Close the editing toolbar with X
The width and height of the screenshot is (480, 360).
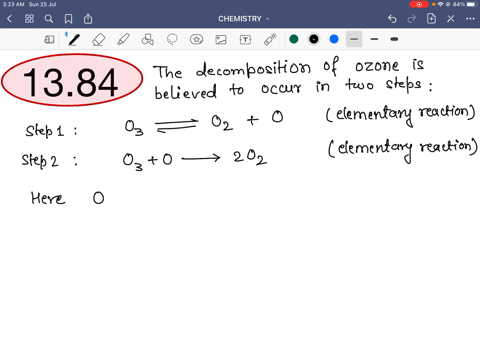click(451, 19)
